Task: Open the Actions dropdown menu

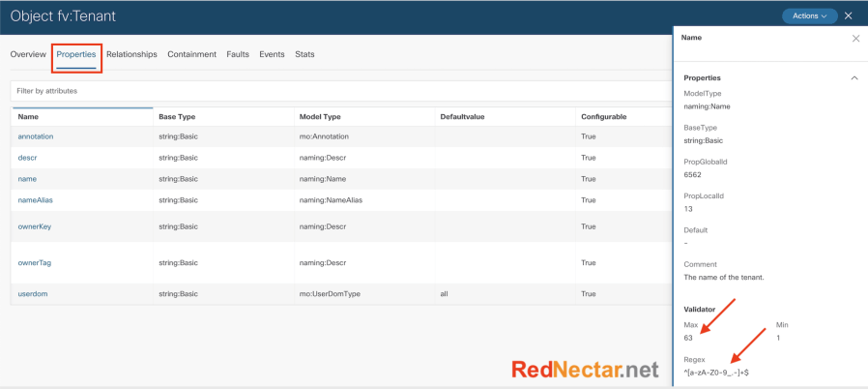Action: coord(809,16)
